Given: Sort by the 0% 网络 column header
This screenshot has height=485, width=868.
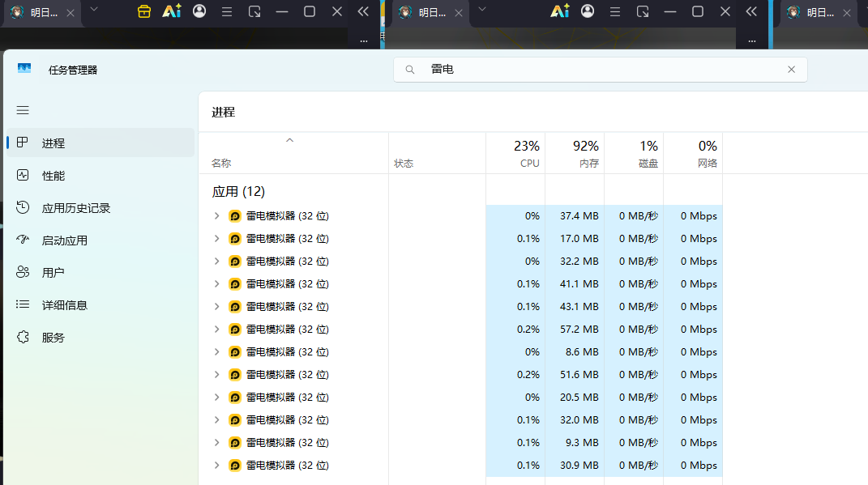Looking at the screenshot, I should pos(693,153).
